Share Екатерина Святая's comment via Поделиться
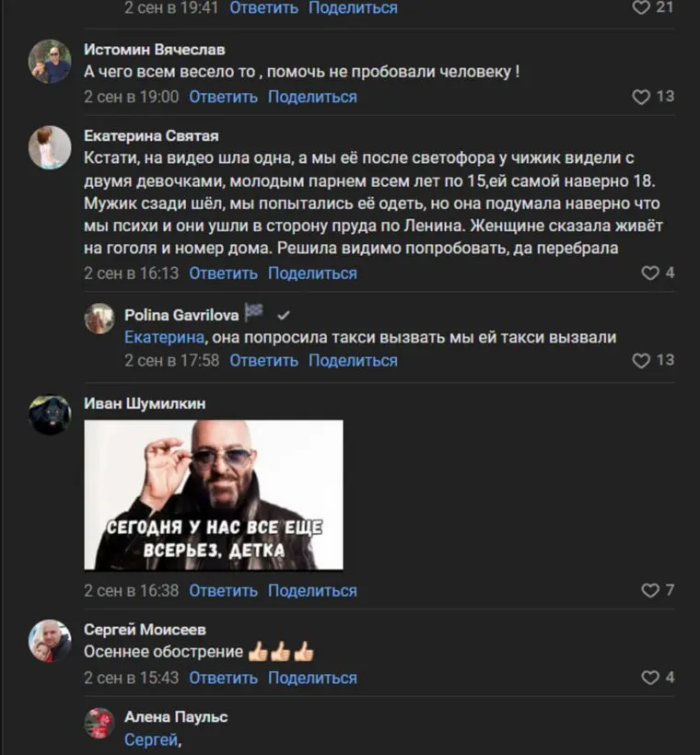The height and width of the screenshot is (755, 700). [x=312, y=273]
